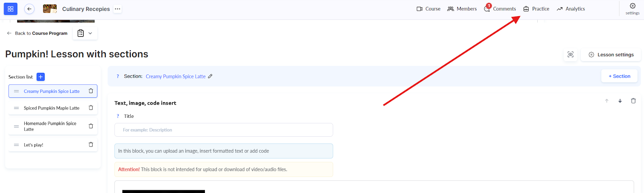Image resolution: width=644 pixels, height=193 pixels.
Task: Select the Creamy Pumpkin Spice Latte section
Action: click(53, 91)
